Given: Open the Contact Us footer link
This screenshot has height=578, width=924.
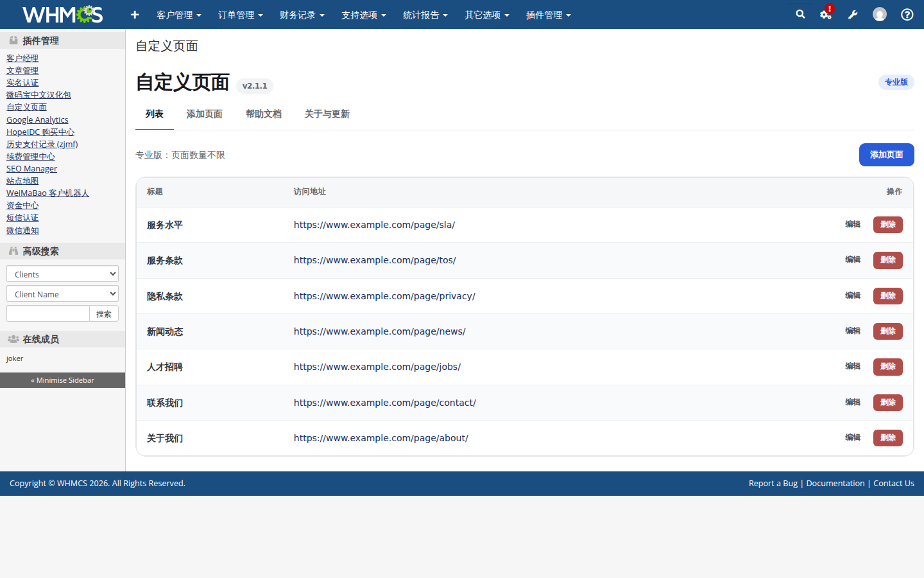Looking at the screenshot, I should click(x=894, y=484).
